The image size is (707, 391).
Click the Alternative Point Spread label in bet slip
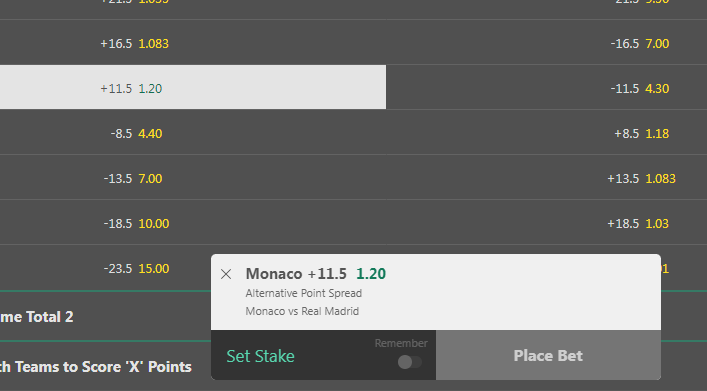[303, 293]
